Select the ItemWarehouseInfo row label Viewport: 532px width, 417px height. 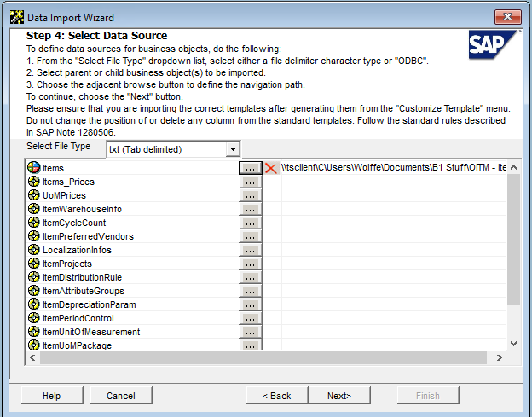(82, 209)
